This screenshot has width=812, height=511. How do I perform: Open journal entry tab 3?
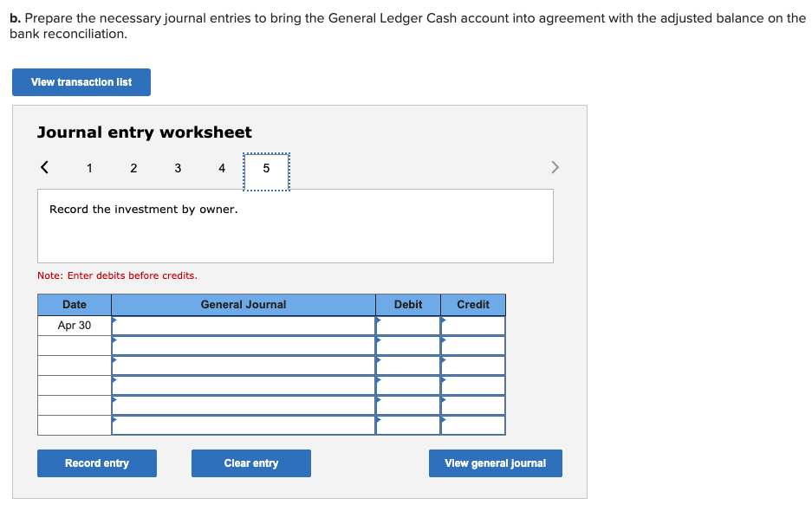pos(177,168)
